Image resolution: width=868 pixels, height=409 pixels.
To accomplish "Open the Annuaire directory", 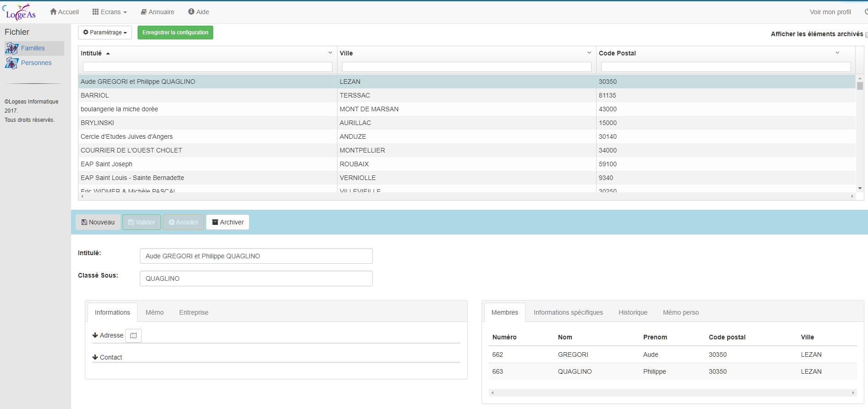I will 157,12.
